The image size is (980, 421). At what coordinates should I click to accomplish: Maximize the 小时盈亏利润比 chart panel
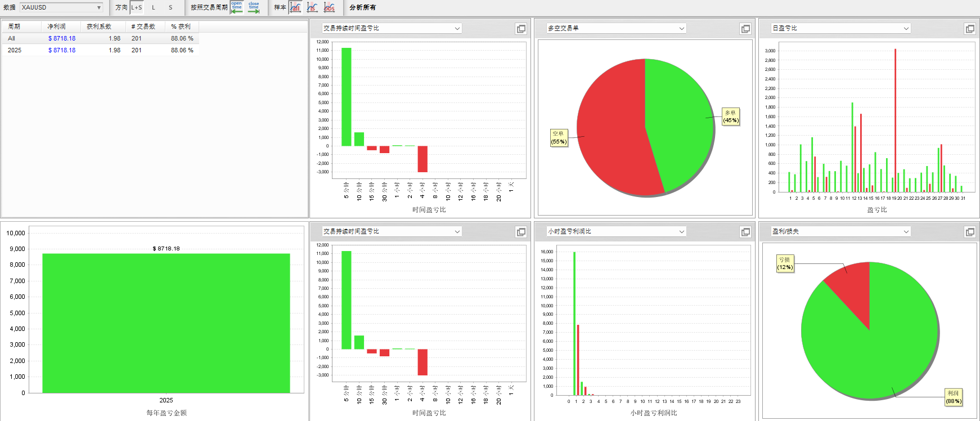tap(745, 232)
